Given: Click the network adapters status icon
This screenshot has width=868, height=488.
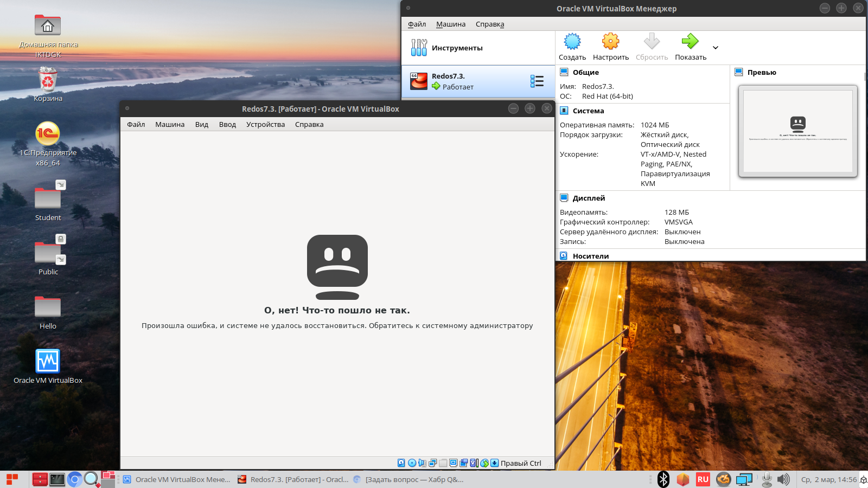Looking at the screenshot, I should point(432,463).
